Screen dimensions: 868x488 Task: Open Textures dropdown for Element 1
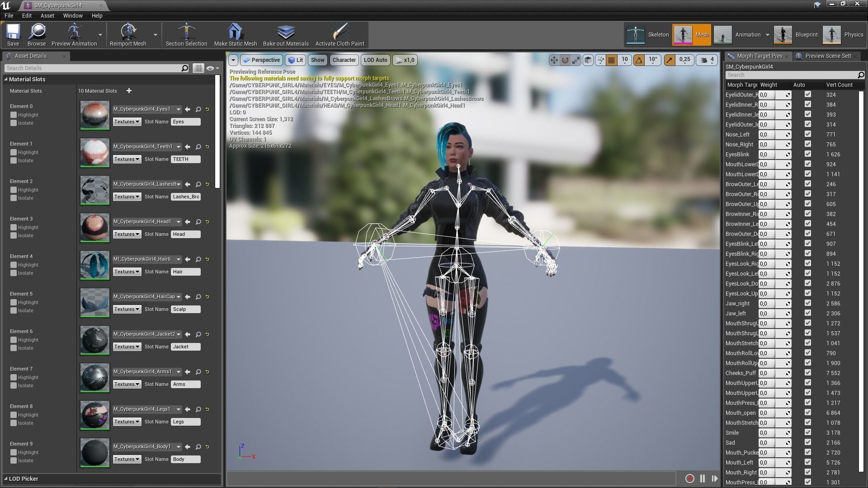127,159
